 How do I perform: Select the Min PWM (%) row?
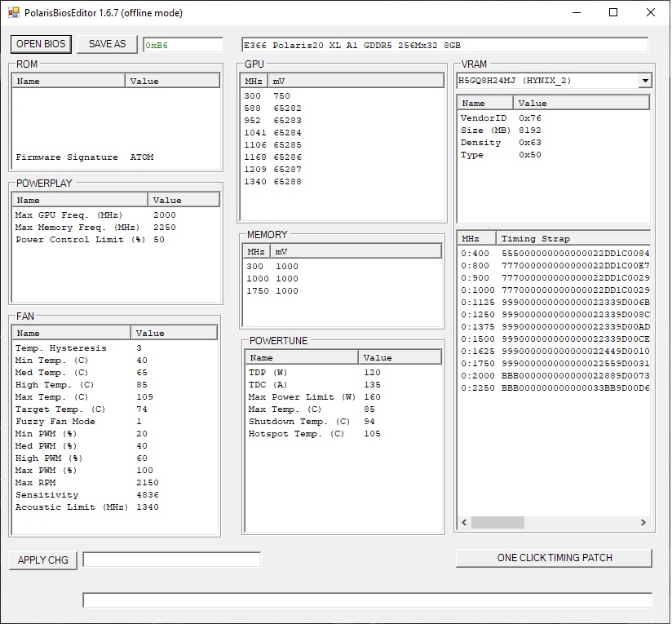click(x=114, y=434)
